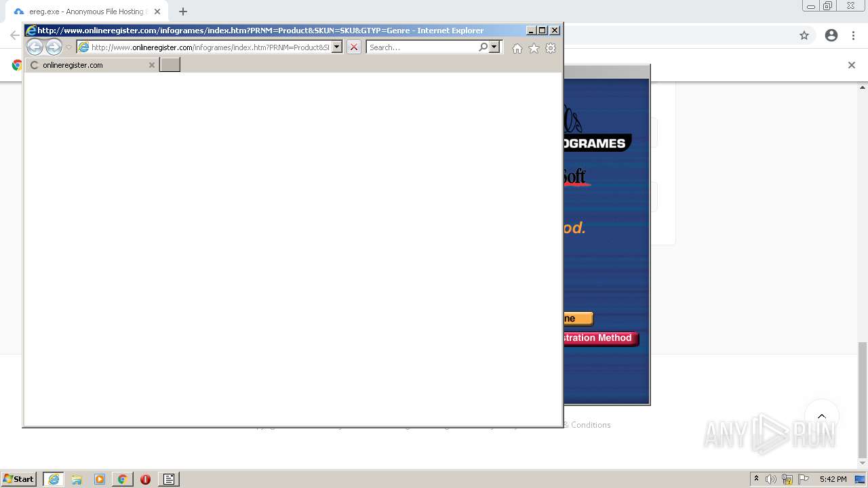Click the IE Search box
This screenshot has height=488, width=868.
pyautogui.click(x=422, y=47)
